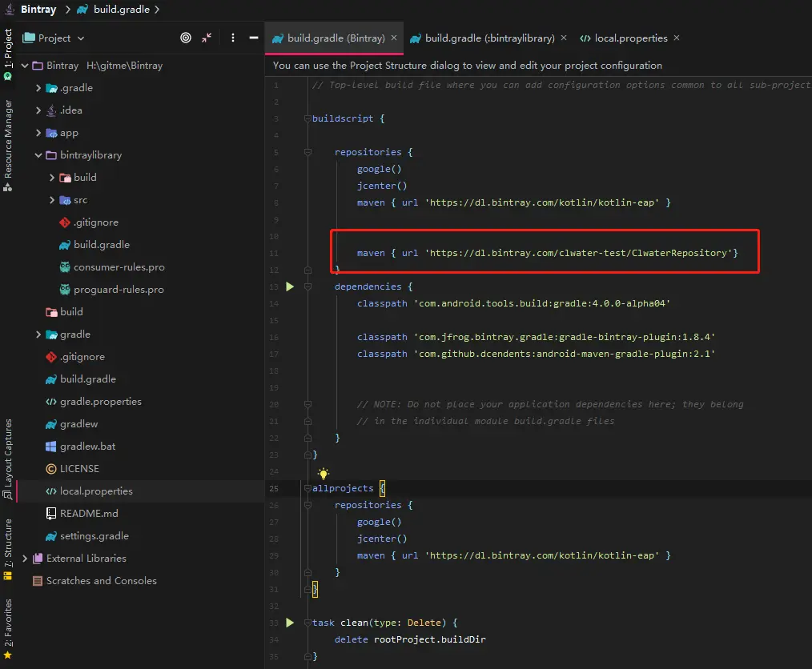Select the root-level build folder
The height and width of the screenshot is (669, 812).
tap(64, 312)
